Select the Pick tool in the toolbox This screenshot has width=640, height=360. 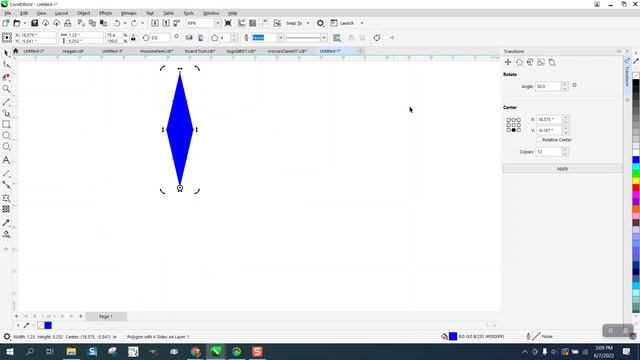coord(6,53)
